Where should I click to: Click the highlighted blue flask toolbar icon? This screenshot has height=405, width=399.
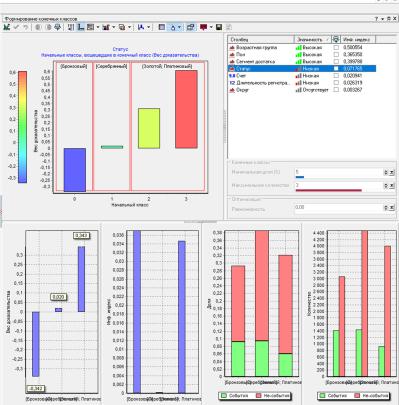pos(173,28)
